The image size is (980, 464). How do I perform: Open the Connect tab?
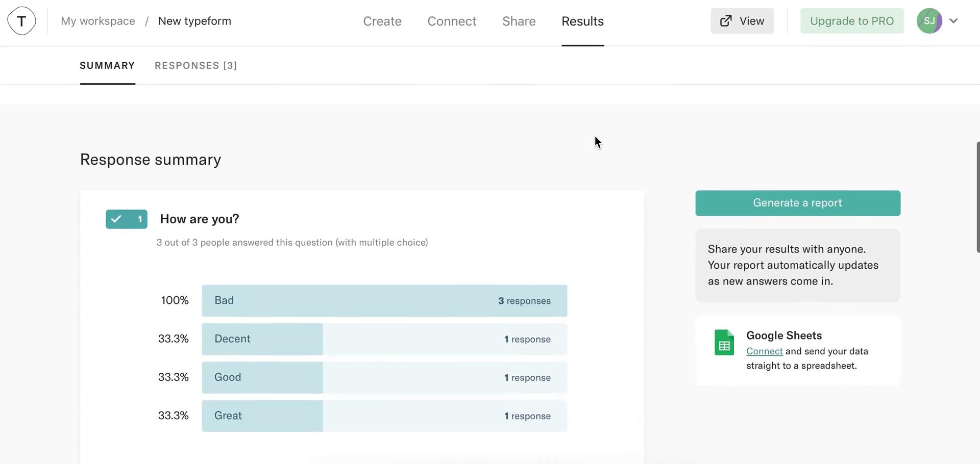[452, 21]
